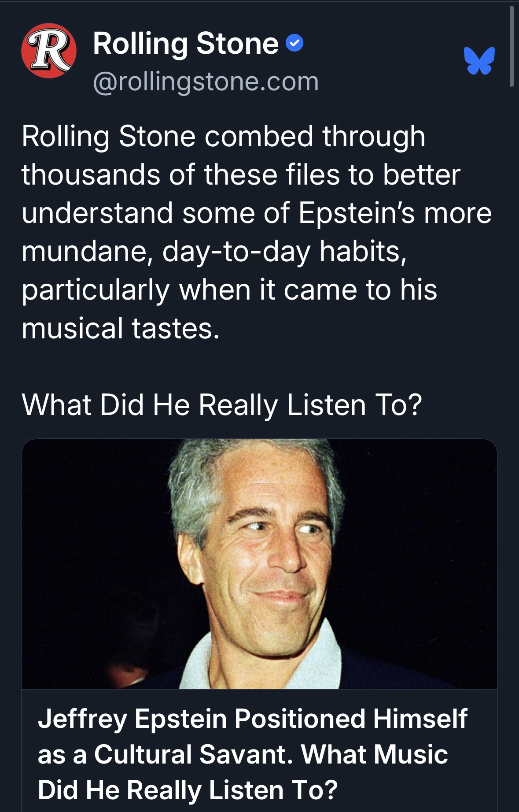Click the @rollingstone.com handle
Viewport: 519px width, 812px height.
[x=206, y=82]
